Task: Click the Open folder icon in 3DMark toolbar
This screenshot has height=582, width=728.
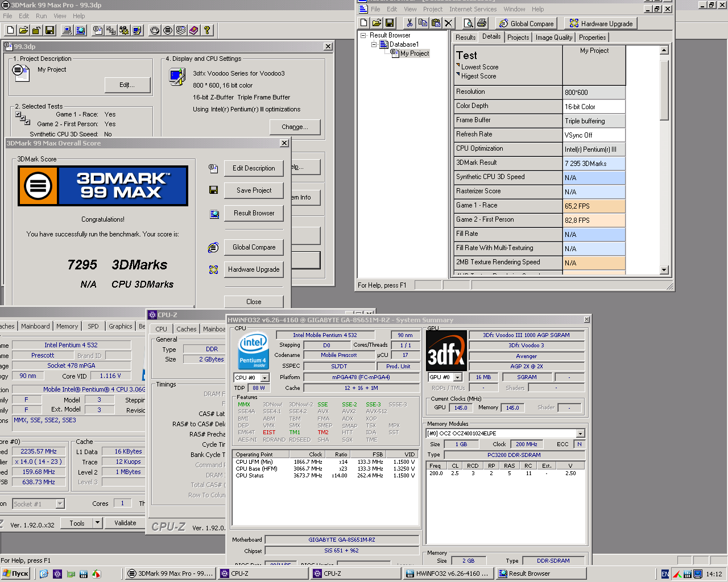Action: [x=23, y=30]
